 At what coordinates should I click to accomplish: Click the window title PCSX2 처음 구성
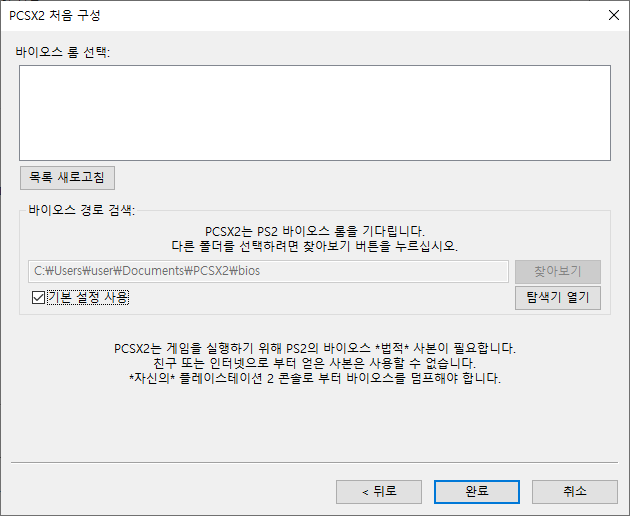pos(55,16)
